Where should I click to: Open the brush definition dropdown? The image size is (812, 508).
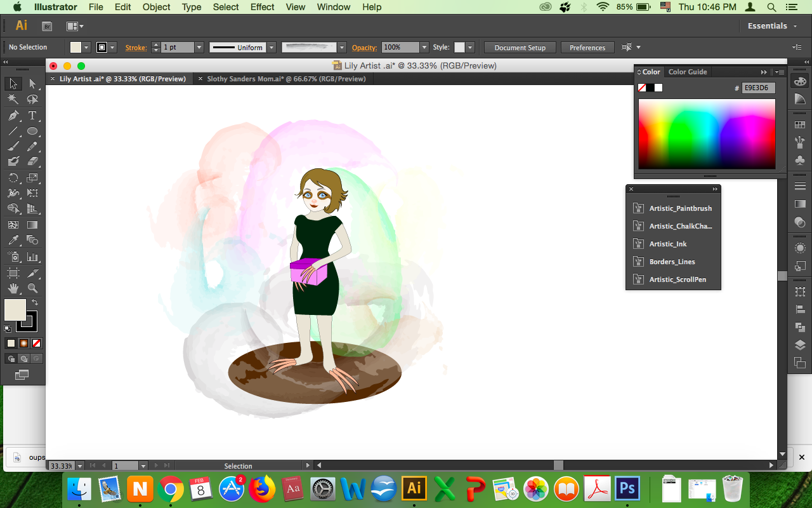342,48
